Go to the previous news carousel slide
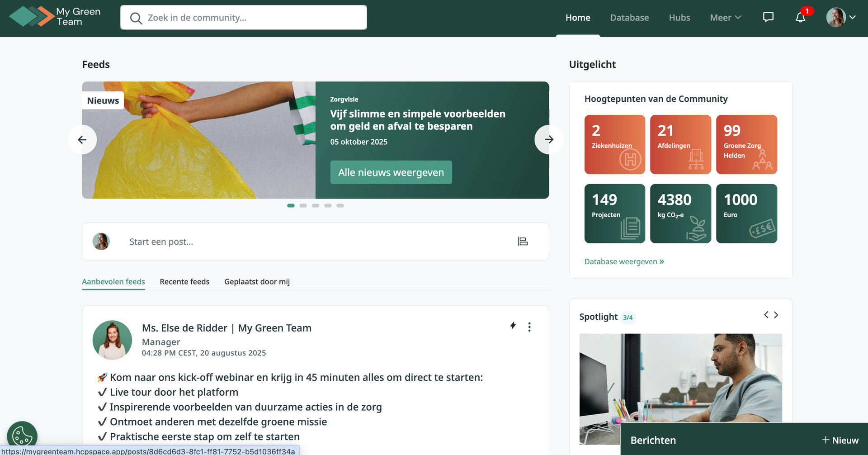Image resolution: width=868 pixels, height=455 pixels. (x=82, y=140)
